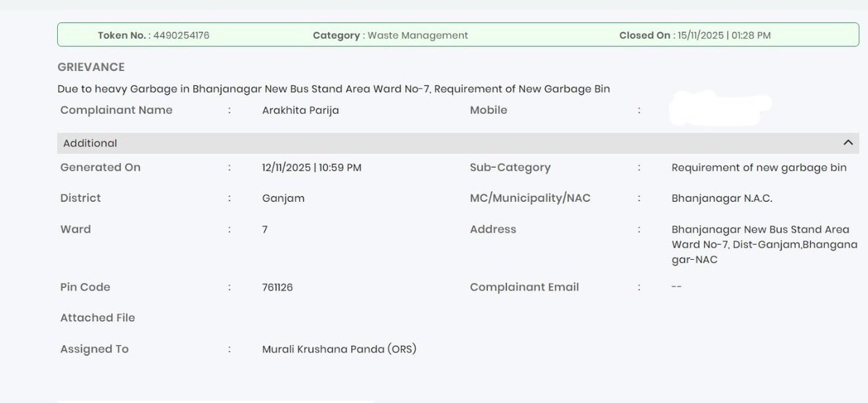Screen dimensions: 868x403
Task: Click the Closed On date 15/11/2025 | 01:28 PM
Action: pos(724,35)
